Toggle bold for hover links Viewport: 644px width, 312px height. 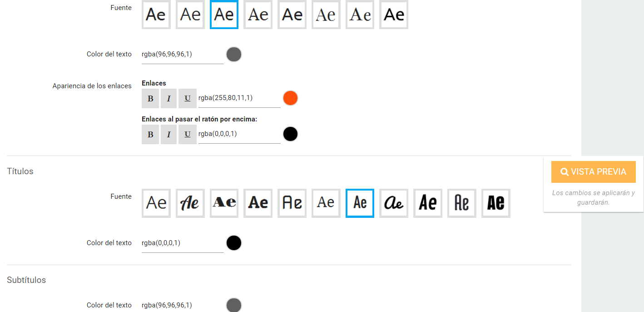click(x=150, y=135)
